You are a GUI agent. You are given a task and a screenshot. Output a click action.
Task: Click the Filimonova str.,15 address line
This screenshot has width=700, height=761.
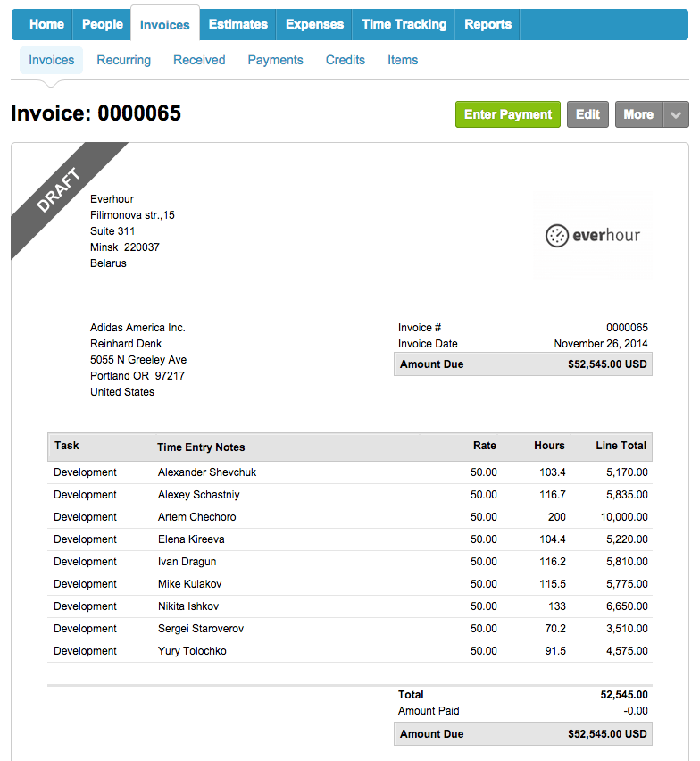pos(132,215)
